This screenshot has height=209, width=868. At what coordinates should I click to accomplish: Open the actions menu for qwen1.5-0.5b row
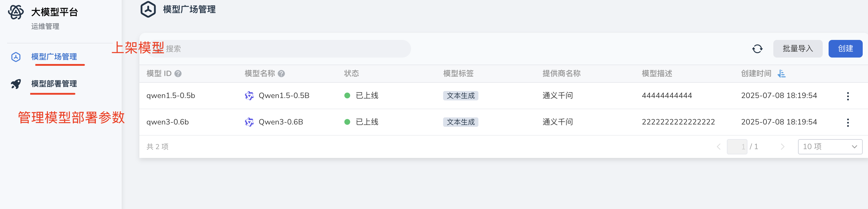coord(848,96)
